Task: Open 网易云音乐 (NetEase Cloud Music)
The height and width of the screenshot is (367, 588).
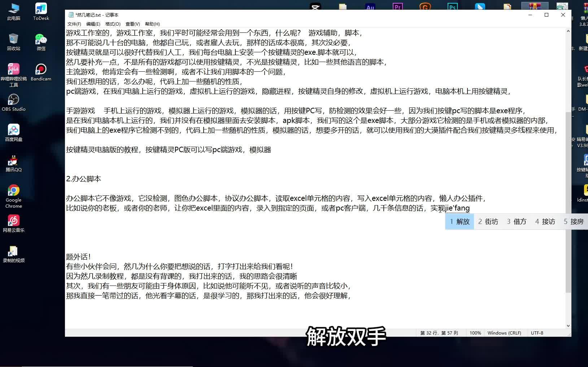Action: pyautogui.click(x=14, y=223)
